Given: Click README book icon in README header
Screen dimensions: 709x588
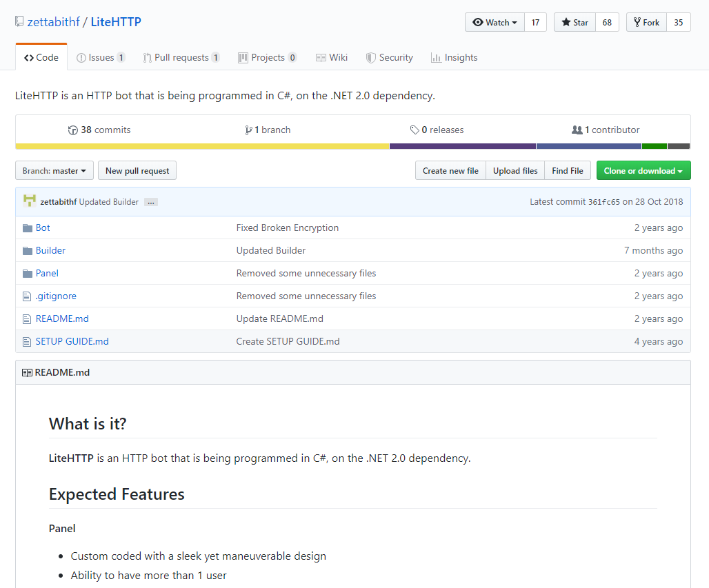Looking at the screenshot, I should [x=27, y=372].
